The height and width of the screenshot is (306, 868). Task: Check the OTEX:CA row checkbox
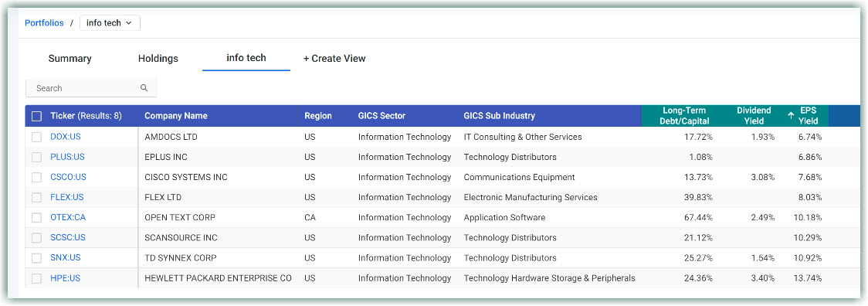36,217
